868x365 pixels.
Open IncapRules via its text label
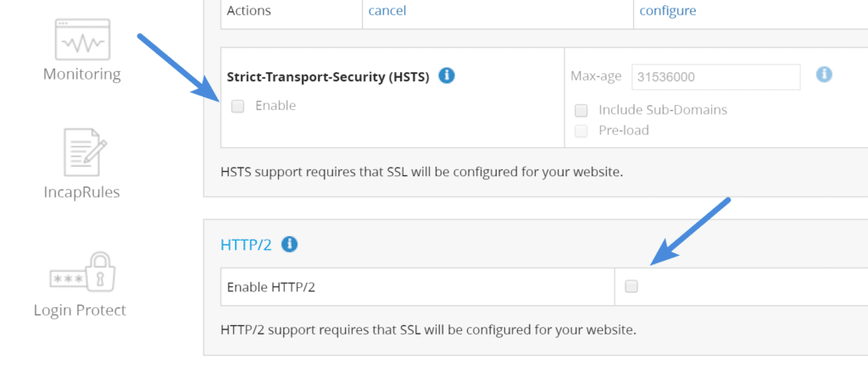point(82,191)
